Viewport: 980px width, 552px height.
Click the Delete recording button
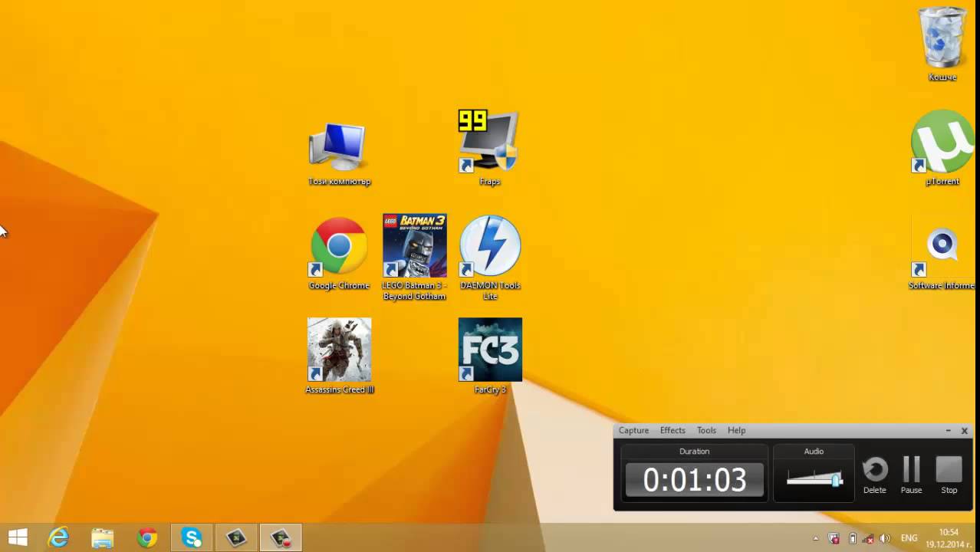tap(875, 475)
